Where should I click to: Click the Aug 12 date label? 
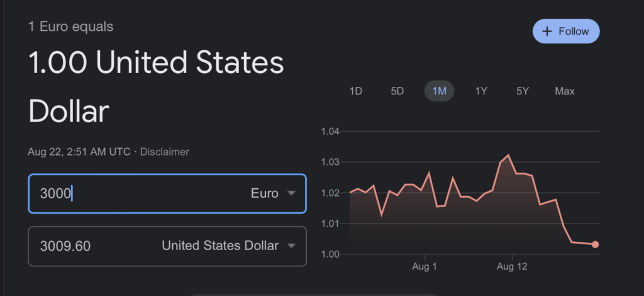512,267
